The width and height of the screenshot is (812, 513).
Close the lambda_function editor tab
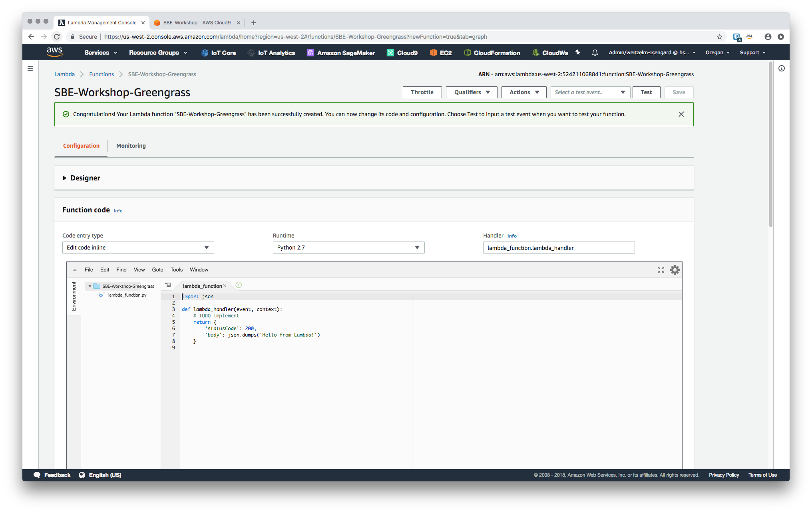[x=225, y=286]
